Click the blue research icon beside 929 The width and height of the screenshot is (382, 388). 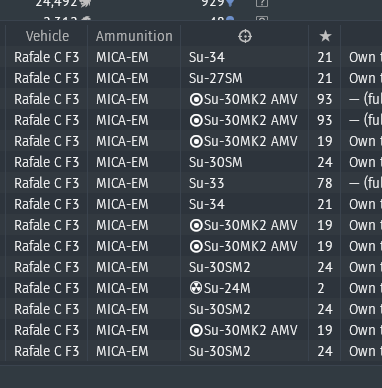(x=230, y=3)
